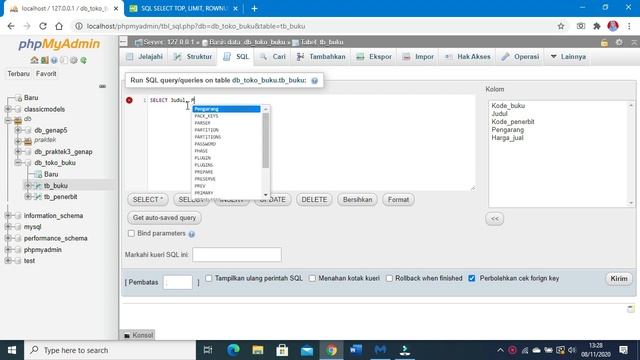Open navigation panel settings gear icon
640x360 pixels.
coord(73,60)
